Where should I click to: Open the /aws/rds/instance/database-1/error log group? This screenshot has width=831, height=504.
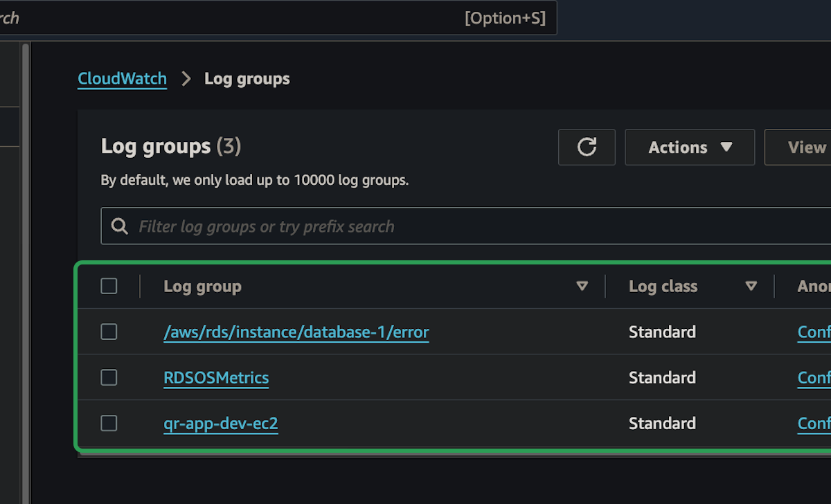point(296,332)
